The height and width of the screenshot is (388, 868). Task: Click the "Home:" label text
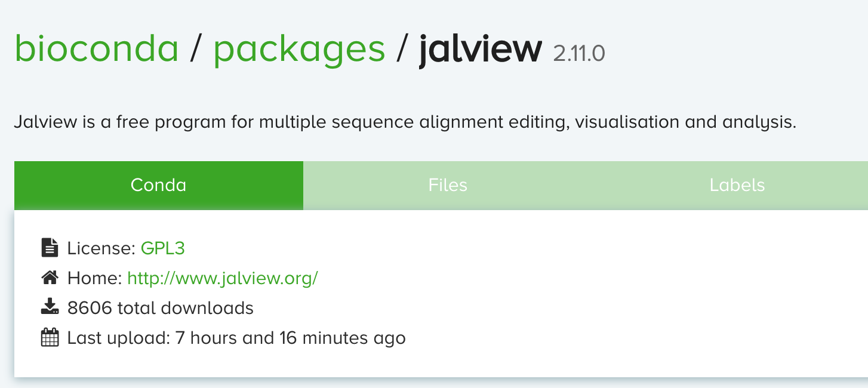[95, 278]
